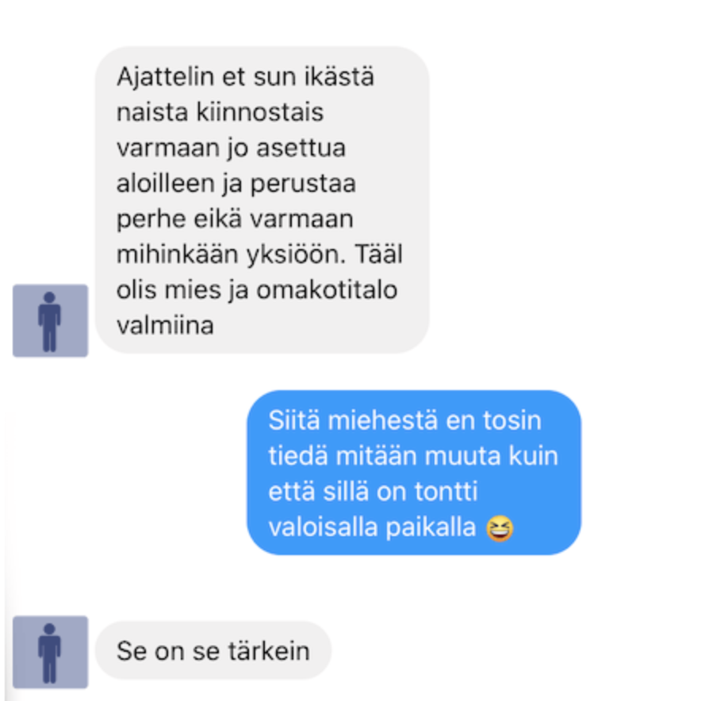Screen dimensions: 728x701
Task: Click 'valoisalla paikalla' text in the blue bubble
Action: click(373, 528)
